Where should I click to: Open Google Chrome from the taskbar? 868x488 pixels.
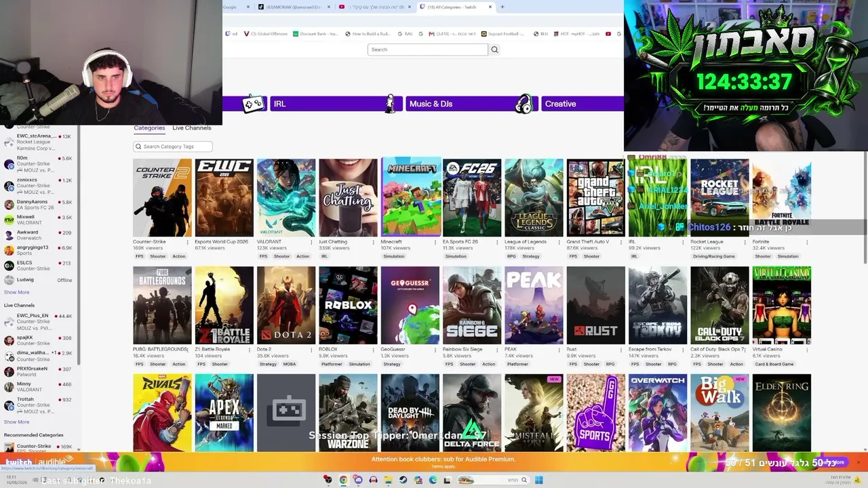coord(343,481)
